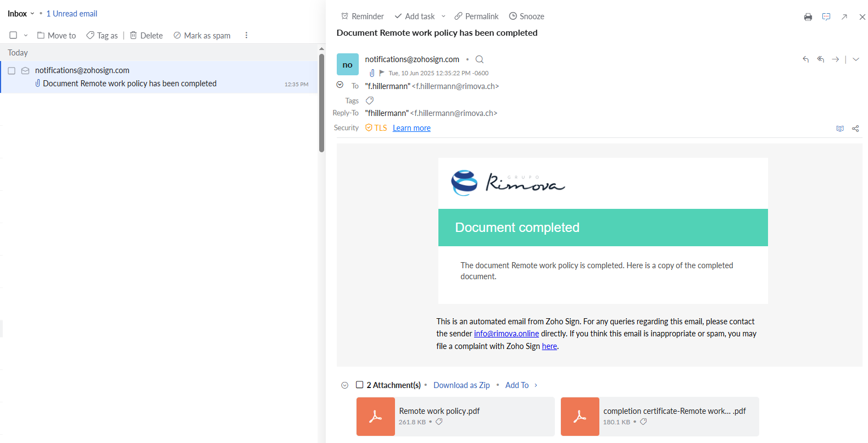
Task: Click Download as Zip link
Action: (x=461, y=385)
